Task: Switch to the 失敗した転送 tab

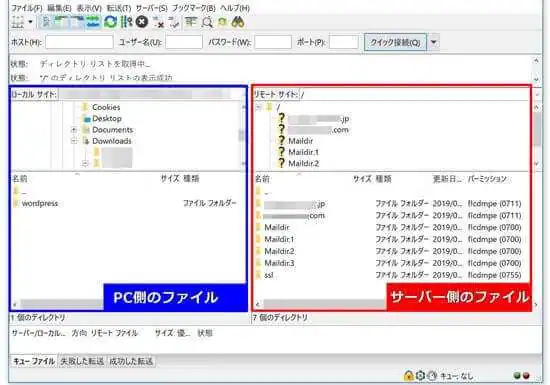Action: pos(82,361)
